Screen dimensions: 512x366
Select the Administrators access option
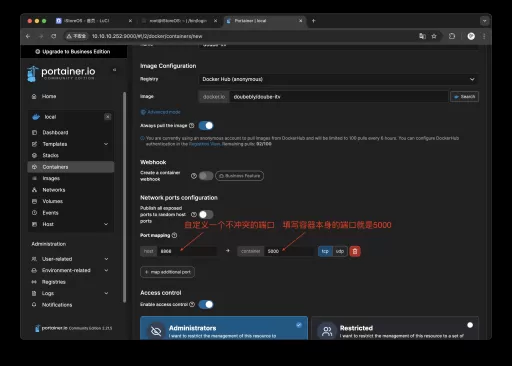click(x=224, y=328)
